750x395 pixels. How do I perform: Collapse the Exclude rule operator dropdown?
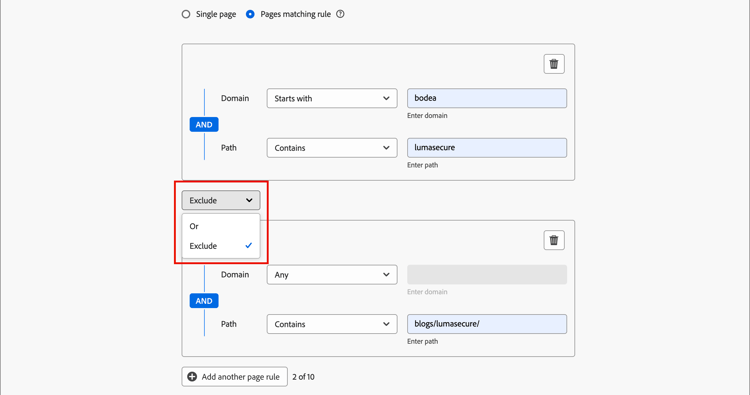[x=221, y=200]
